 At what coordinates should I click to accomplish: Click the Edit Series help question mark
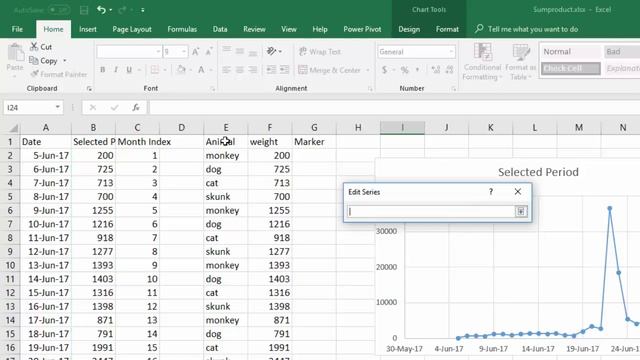click(x=491, y=192)
